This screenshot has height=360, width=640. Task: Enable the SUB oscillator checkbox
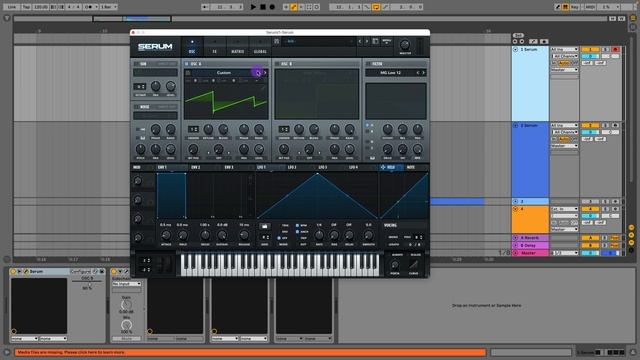[x=137, y=64]
